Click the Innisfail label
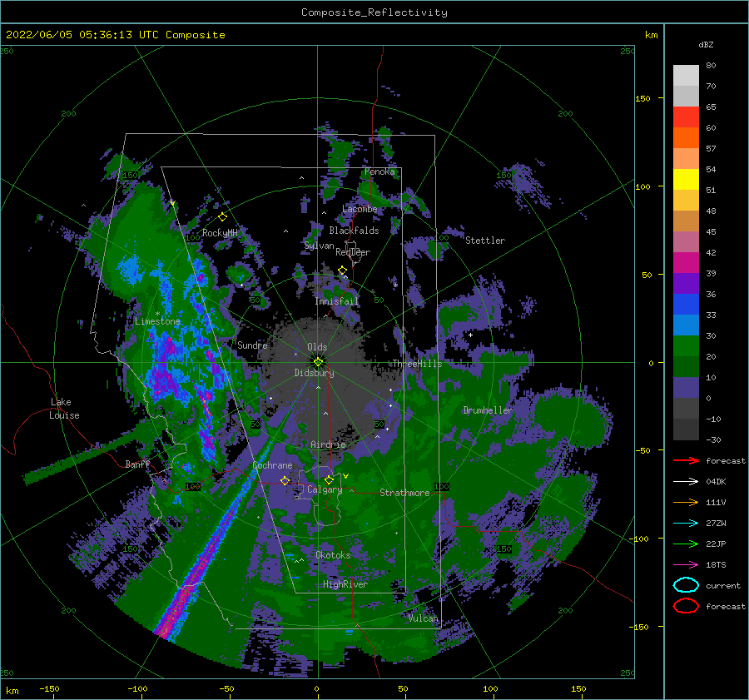The width and height of the screenshot is (749, 700). tap(337, 301)
